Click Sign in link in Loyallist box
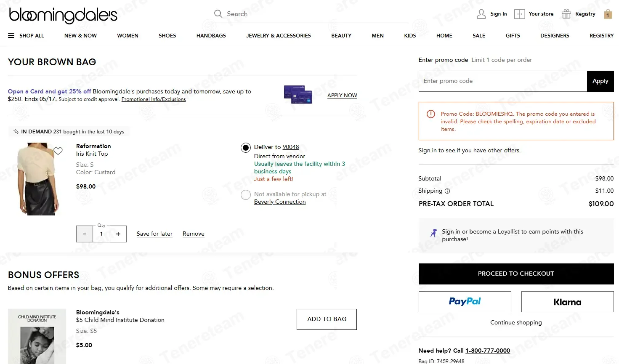Screen dimensions: 619x364 click(x=451, y=231)
